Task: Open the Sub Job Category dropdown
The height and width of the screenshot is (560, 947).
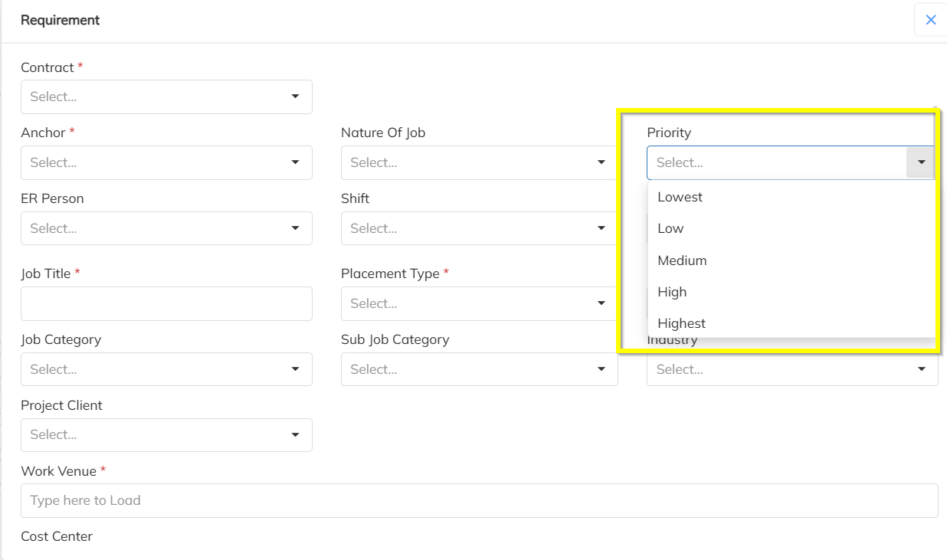Action: click(x=479, y=369)
